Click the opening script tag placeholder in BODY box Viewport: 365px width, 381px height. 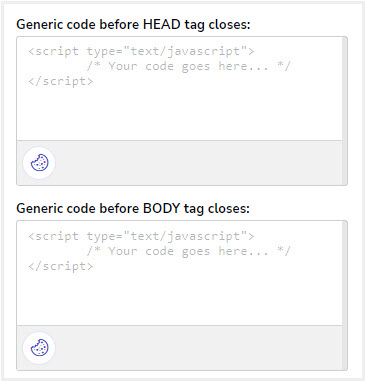141,236
